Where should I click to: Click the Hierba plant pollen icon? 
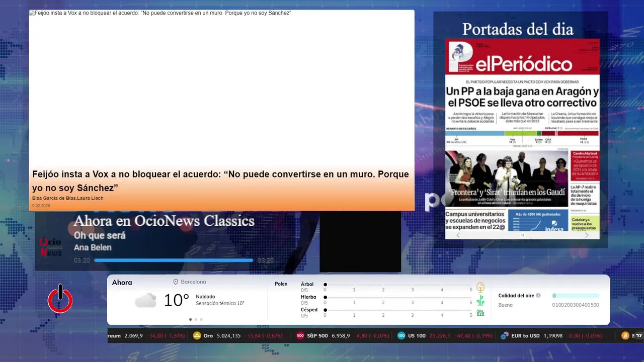point(480,300)
